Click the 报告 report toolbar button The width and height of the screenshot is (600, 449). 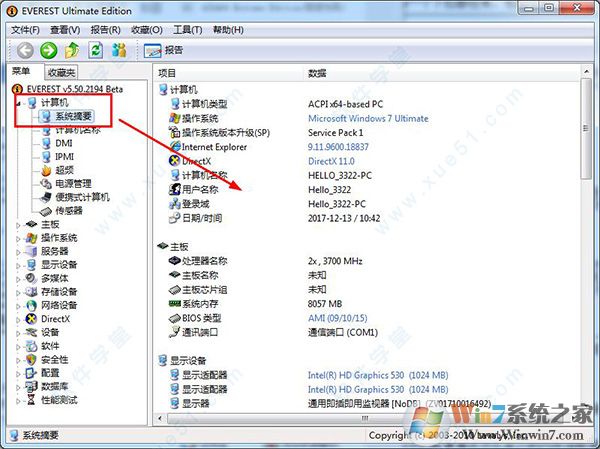[163, 50]
